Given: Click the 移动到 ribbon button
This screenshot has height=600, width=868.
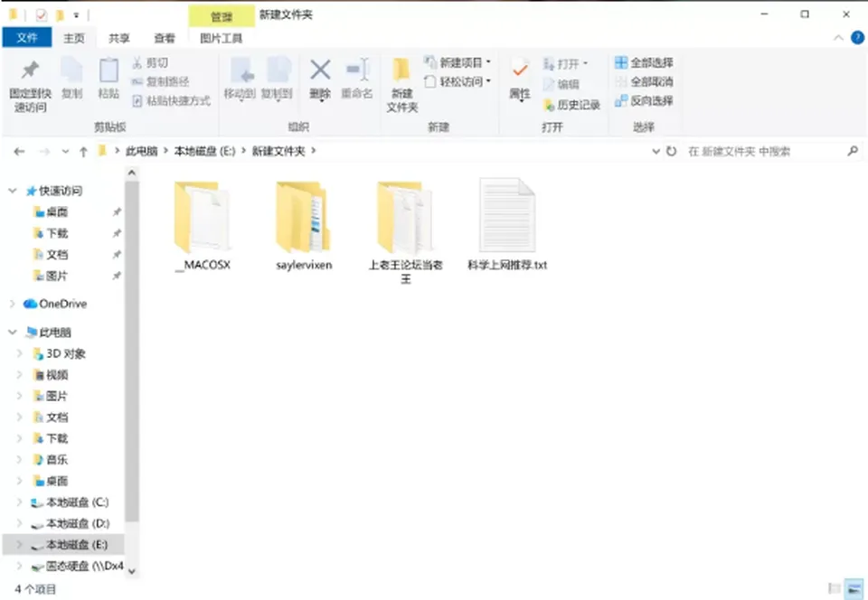Looking at the screenshot, I should [x=240, y=80].
